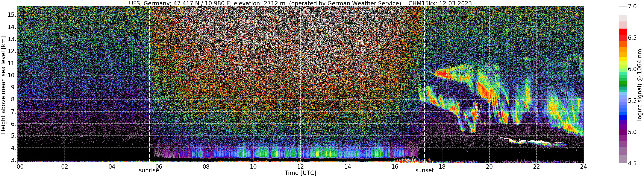Viewport: 644px width, 177px height.
Task: Click the y-axis tick label '10.'
Action: tap(12, 75)
